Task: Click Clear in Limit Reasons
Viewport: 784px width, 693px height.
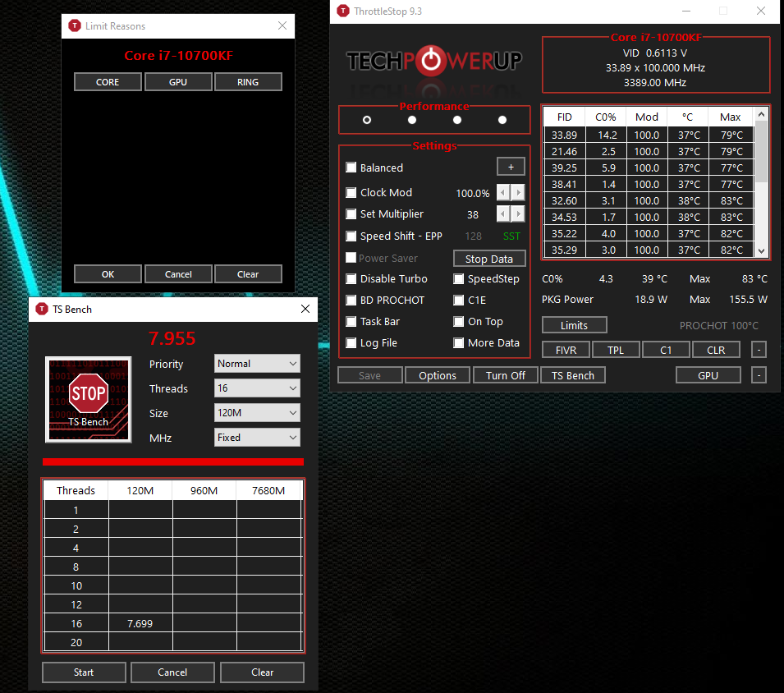Action: coord(248,274)
